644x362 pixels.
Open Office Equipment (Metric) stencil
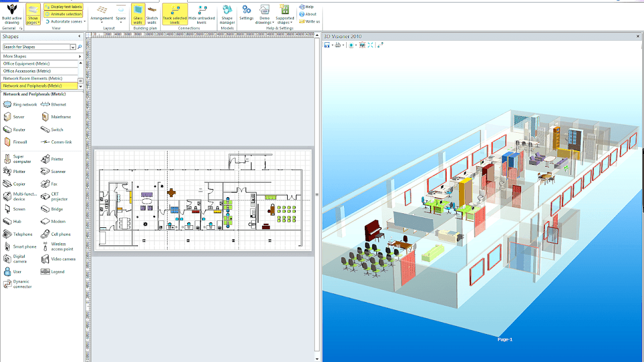pos(39,64)
